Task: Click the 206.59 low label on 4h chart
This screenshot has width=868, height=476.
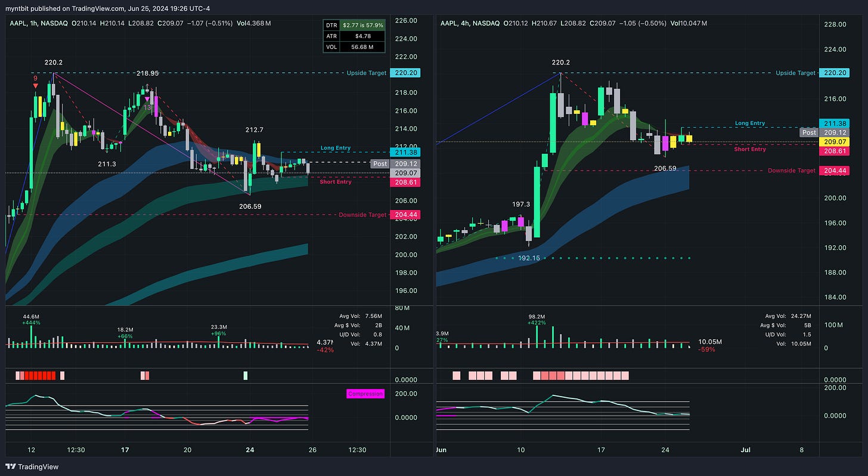Action: coord(665,168)
